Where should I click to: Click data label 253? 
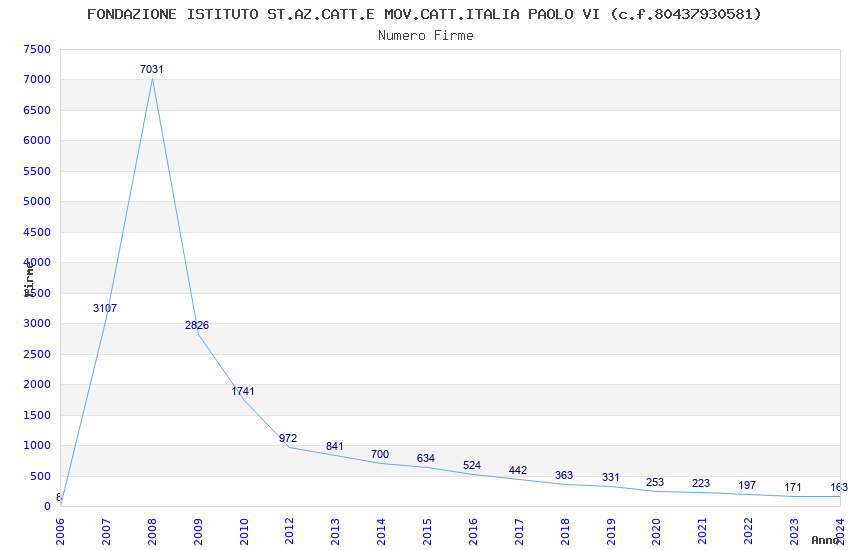(655, 482)
